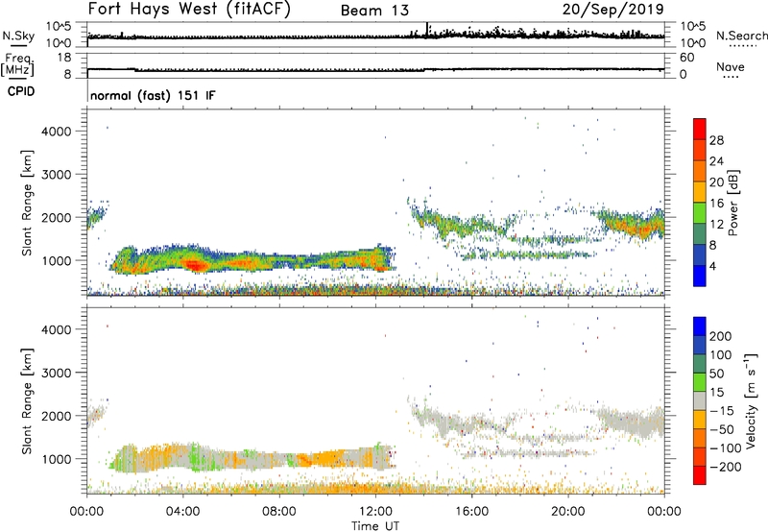Click the 'Velocity [m s-1]' color bar label

point(751,400)
